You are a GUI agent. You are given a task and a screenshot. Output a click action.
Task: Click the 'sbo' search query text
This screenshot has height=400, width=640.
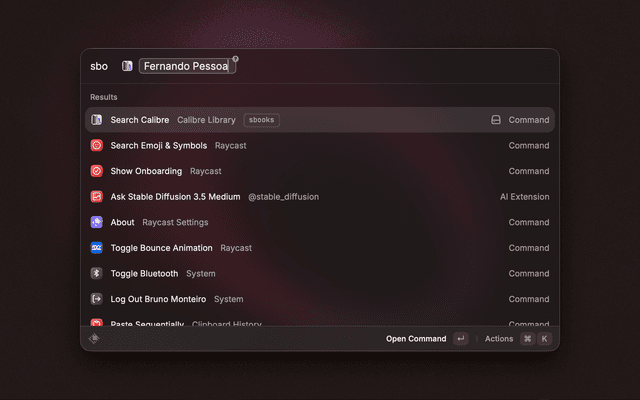pos(99,66)
